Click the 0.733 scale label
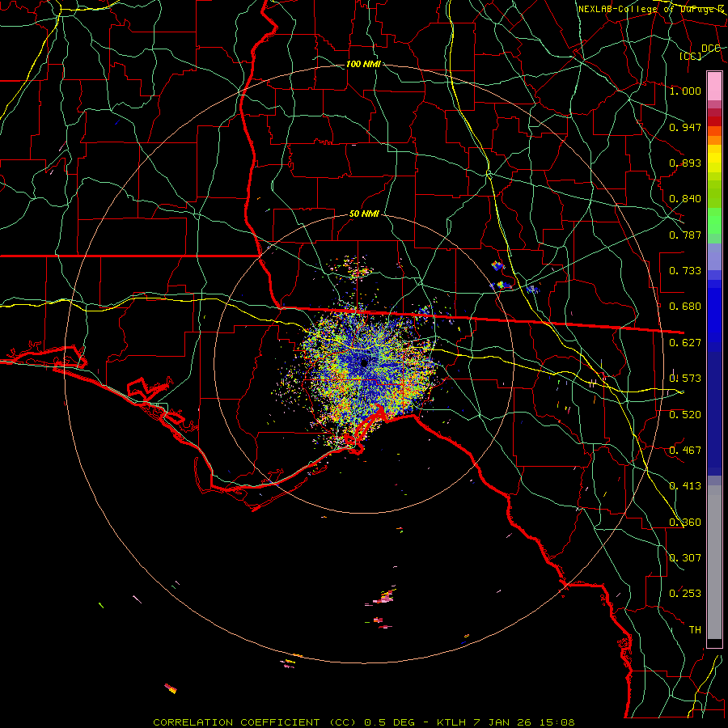 point(685,271)
